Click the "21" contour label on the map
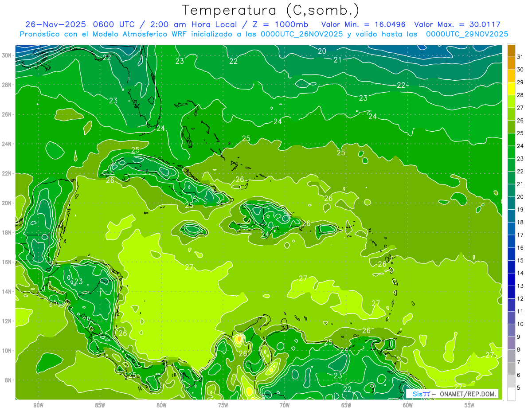 tap(338, 59)
